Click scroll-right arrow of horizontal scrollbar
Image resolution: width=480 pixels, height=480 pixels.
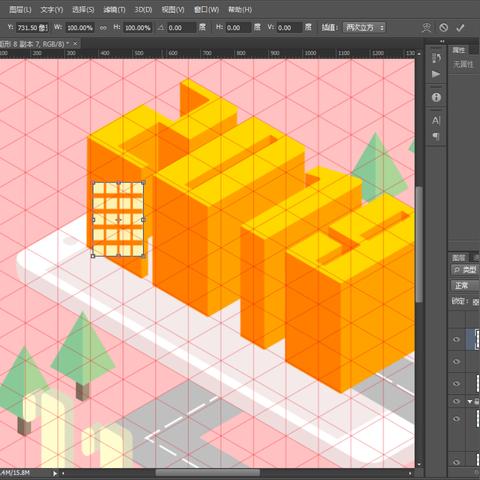pos(411,473)
